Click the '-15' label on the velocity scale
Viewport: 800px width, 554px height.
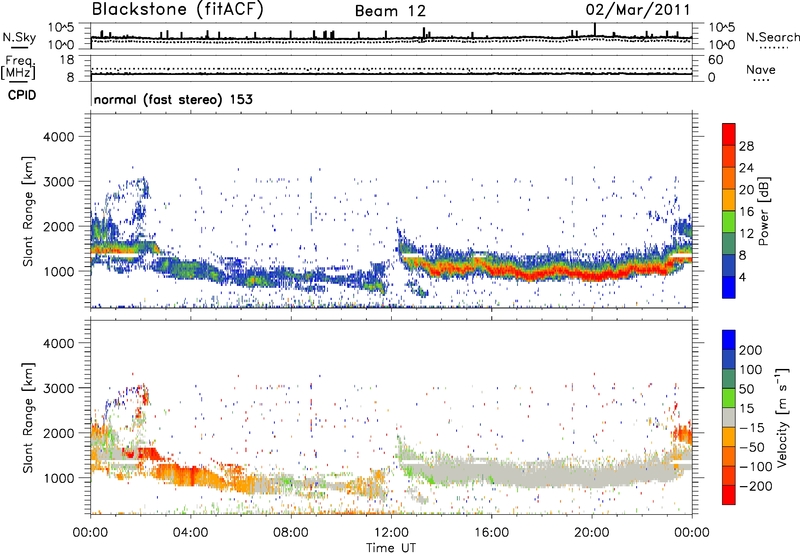[x=752, y=429]
